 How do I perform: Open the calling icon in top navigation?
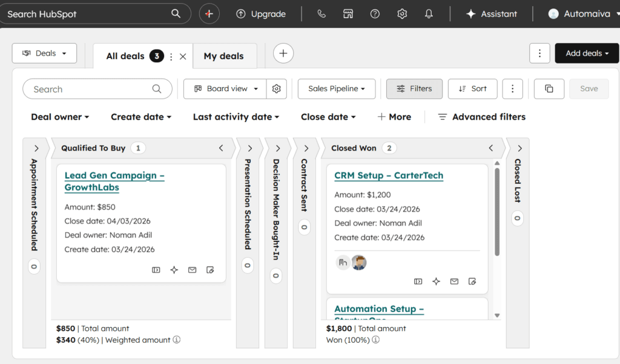tap(322, 13)
